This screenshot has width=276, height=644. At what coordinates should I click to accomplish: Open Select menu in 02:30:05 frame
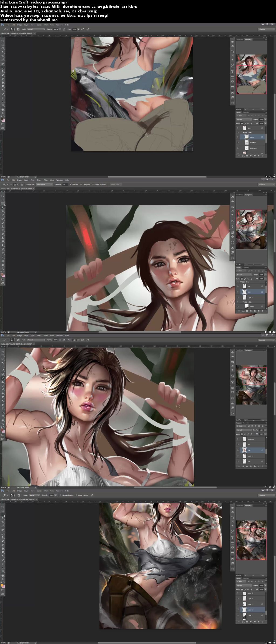(x=39, y=491)
